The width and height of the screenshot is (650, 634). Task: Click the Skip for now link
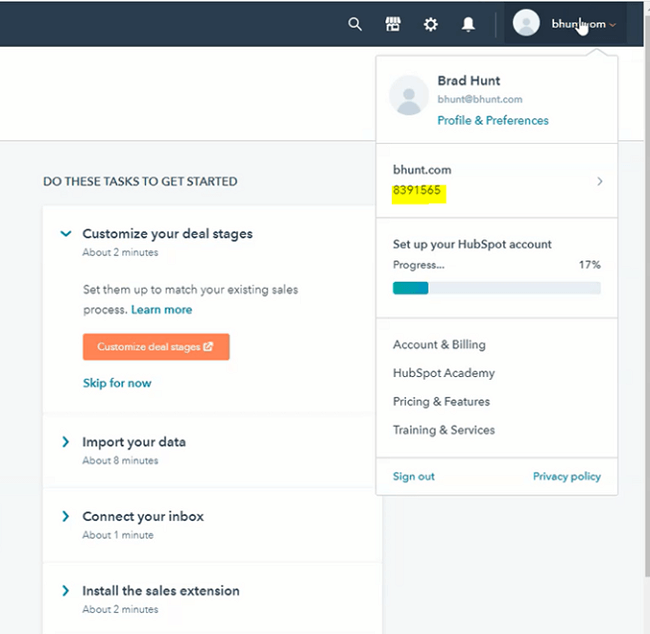pyautogui.click(x=117, y=383)
